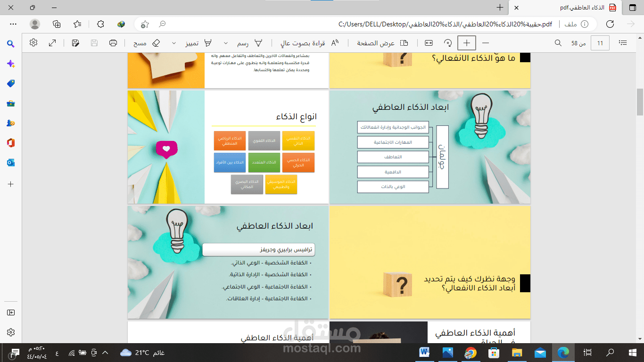Open Tools briefcase in the sidebar
This screenshot has width=644, height=362.
click(x=11, y=103)
